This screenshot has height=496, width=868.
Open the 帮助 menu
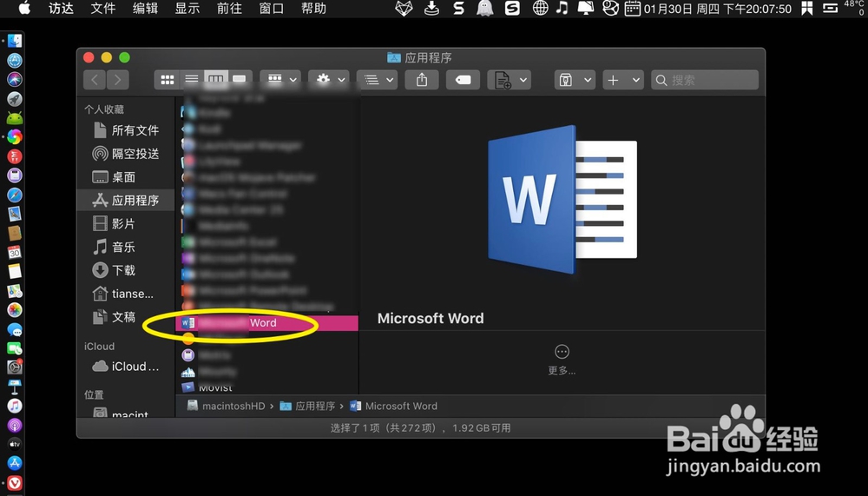pyautogui.click(x=313, y=9)
